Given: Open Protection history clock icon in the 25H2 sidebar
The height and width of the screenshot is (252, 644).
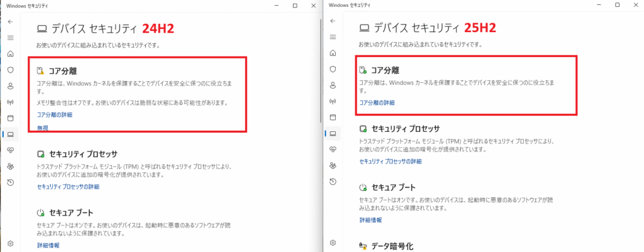Looking at the screenshot, I should [332, 182].
